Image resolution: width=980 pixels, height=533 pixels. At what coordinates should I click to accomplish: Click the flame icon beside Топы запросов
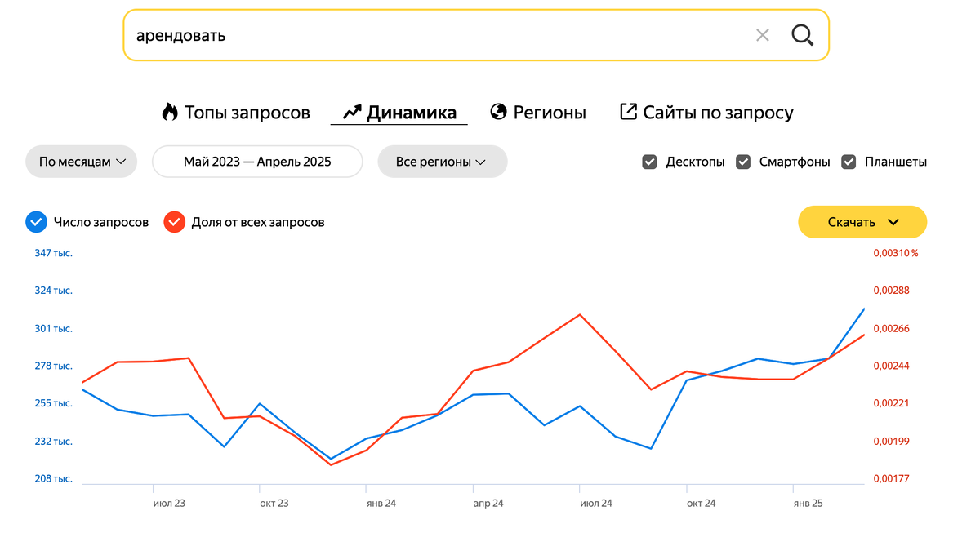pyautogui.click(x=170, y=112)
